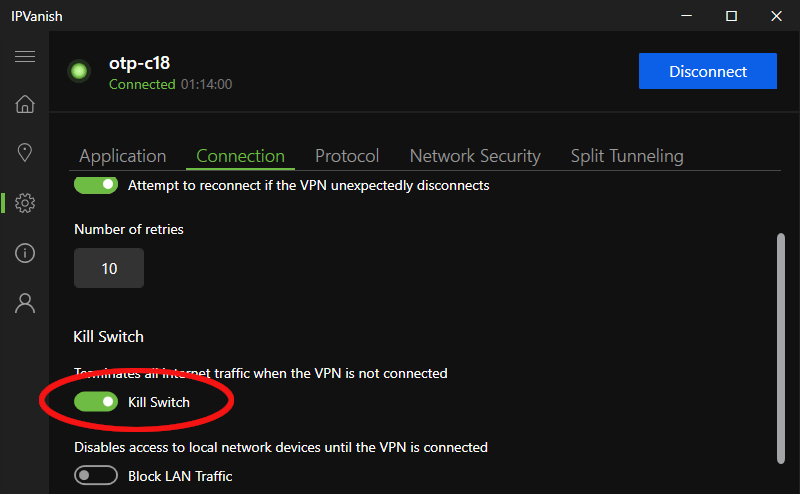Click the green connection status indicator
Image resolution: width=800 pixels, height=494 pixels.
(79, 71)
